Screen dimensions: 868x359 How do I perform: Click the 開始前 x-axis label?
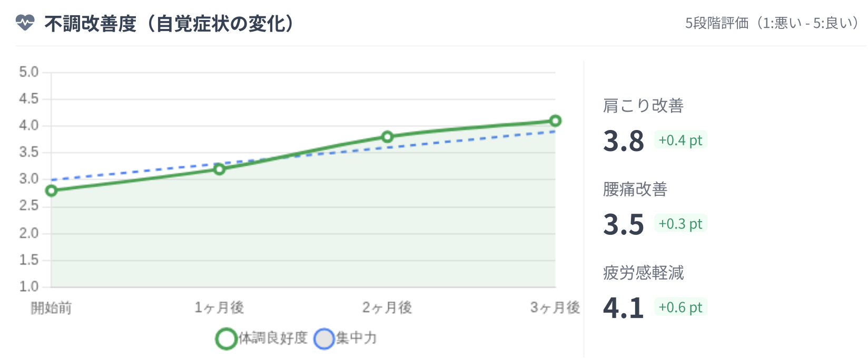click(x=51, y=308)
